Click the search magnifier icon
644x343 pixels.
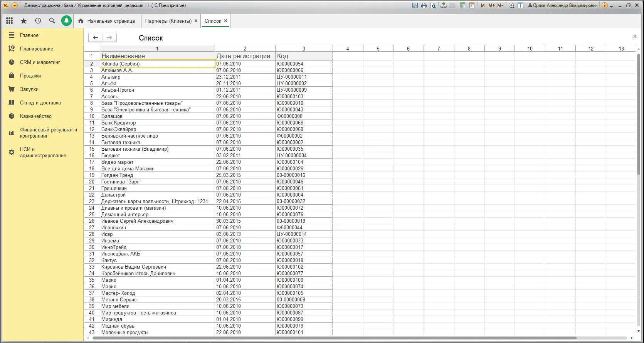(52, 21)
